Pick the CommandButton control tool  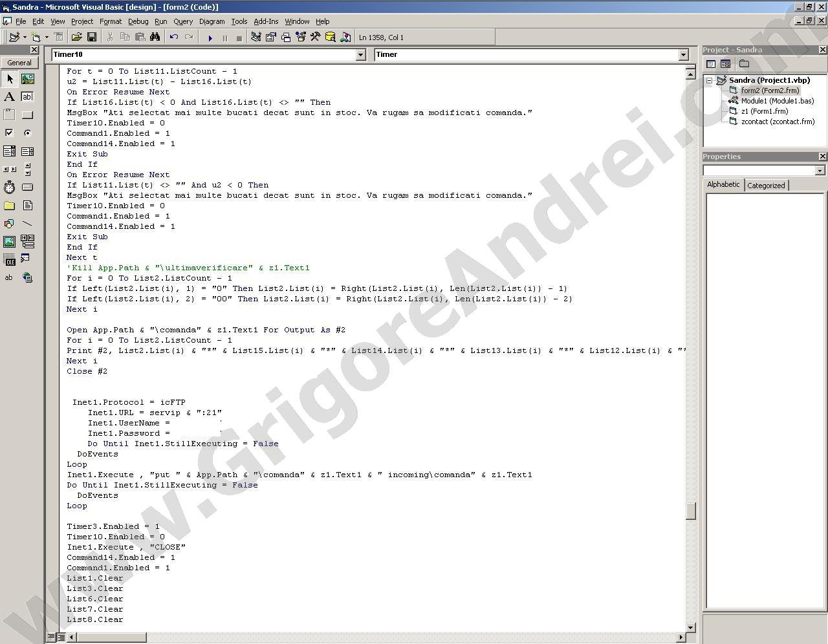pos(27,115)
